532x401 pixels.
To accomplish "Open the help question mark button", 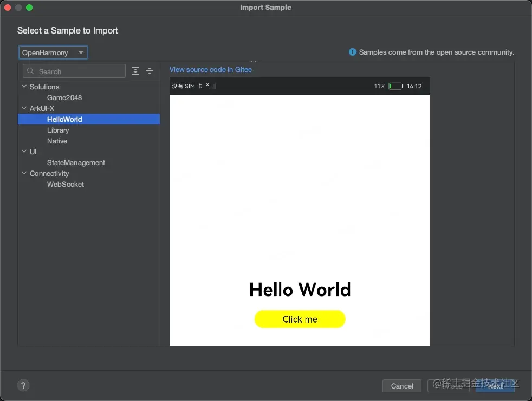I will pos(23,385).
